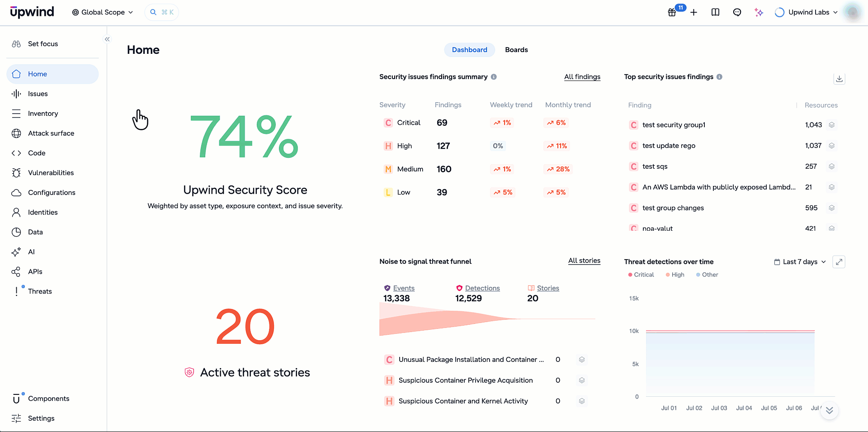This screenshot has width=868, height=432.
Task: Download top security issues findings
Action: [x=839, y=79]
